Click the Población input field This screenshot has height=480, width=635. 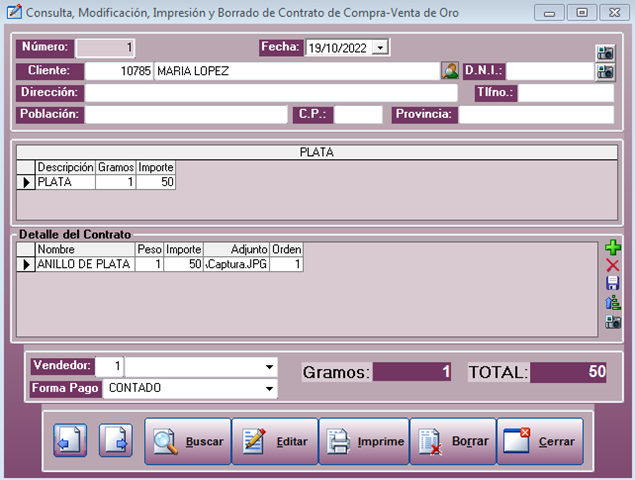click(x=186, y=115)
